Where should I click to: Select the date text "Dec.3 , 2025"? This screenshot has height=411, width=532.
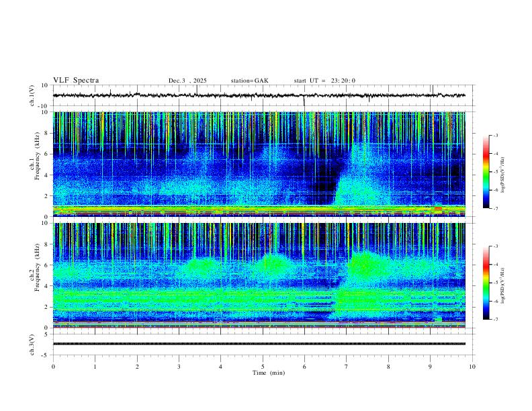pyautogui.click(x=187, y=81)
